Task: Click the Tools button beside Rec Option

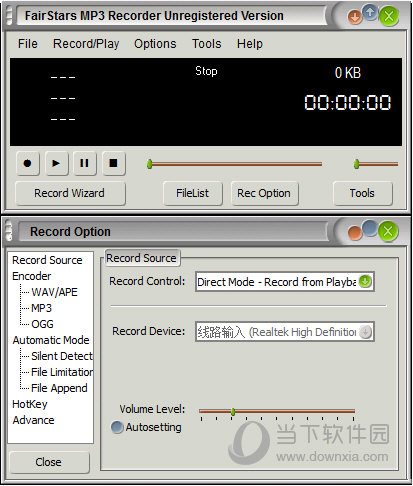Action: point(362,193)
